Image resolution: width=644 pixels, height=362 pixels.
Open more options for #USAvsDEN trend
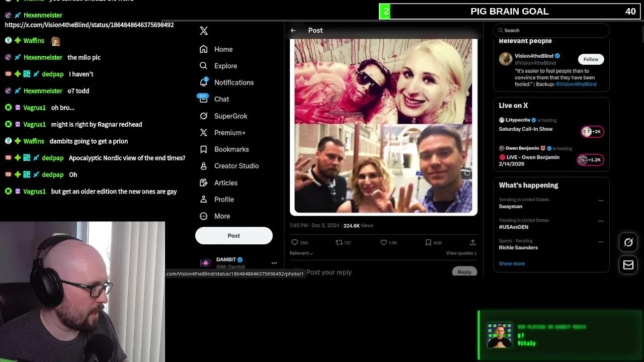[601, 221]
